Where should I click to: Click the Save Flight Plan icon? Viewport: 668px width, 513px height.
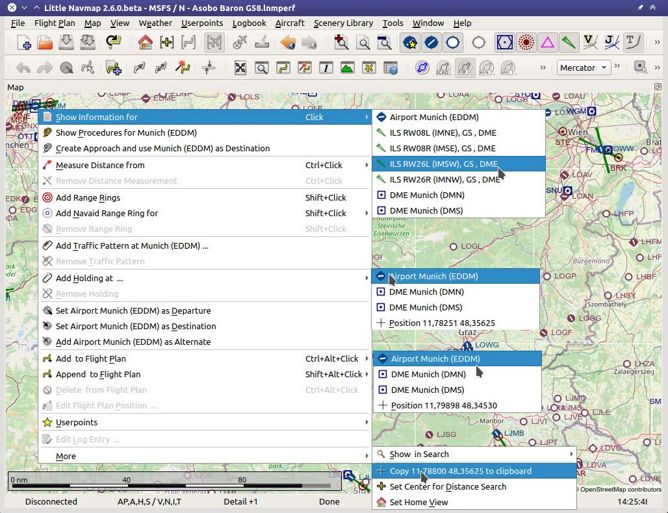pos(66,43)
